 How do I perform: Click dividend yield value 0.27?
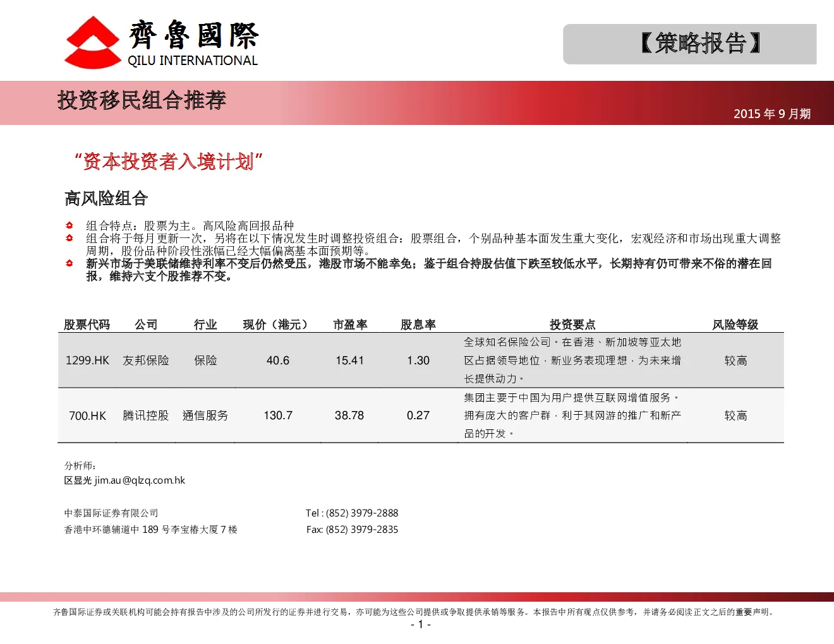pyautogui.click(x=418, y=415)
